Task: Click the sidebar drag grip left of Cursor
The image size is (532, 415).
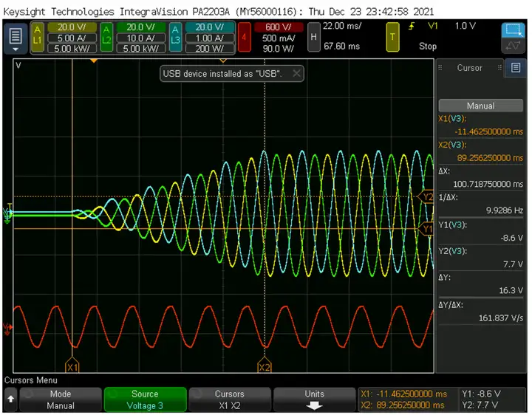Action: [440, 67]
